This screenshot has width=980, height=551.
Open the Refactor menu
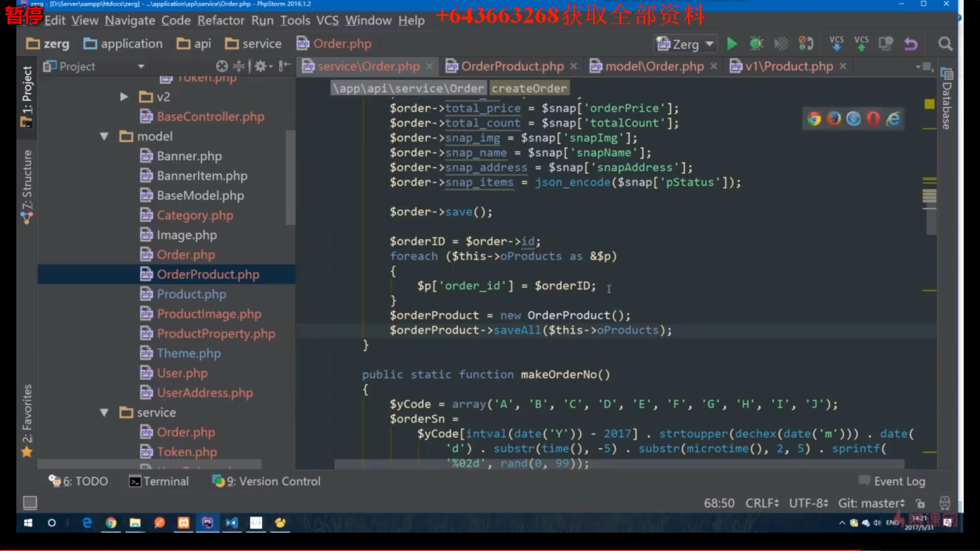click(x=221, y=20)
